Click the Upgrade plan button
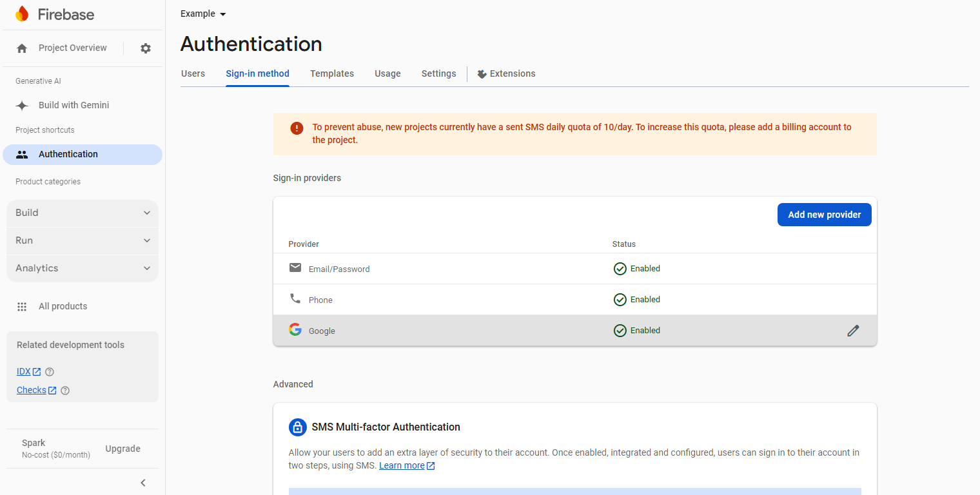The height and width of the screenshot is (495, 980). point(122,449)
